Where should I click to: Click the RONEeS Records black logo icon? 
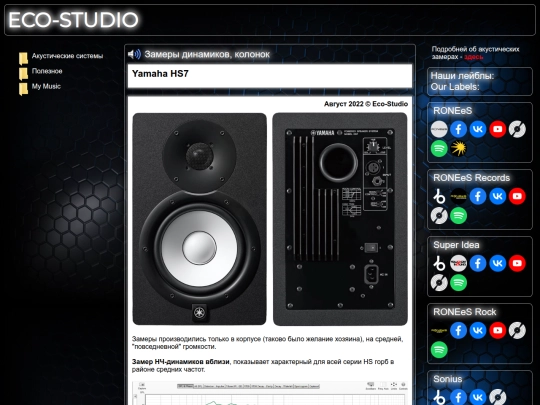point(458,196)
